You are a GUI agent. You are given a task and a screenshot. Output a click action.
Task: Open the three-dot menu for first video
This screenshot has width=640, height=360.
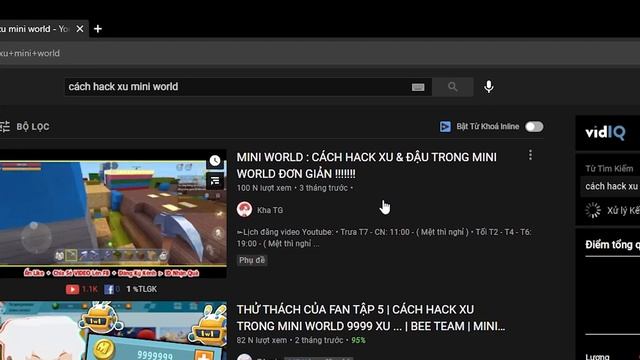530,155
